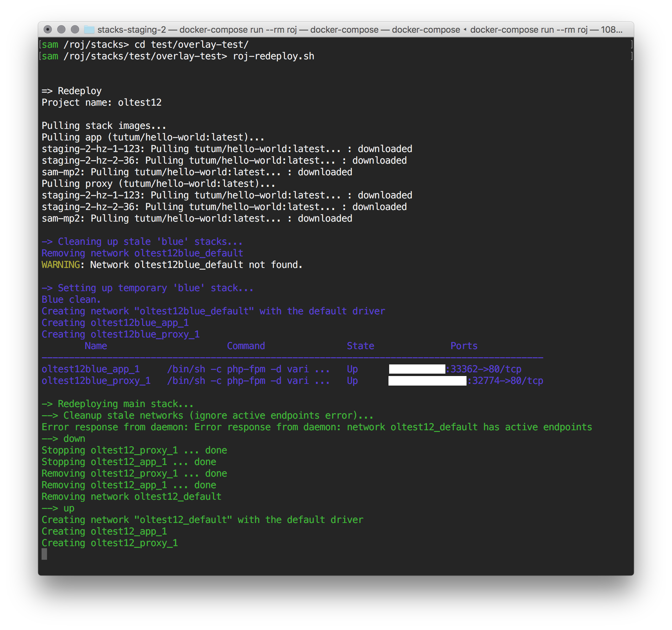Click the terminal cursor block at bottom
Image resolution: width=672 pixels, height=630 pixels.
[x=44, y=554]
